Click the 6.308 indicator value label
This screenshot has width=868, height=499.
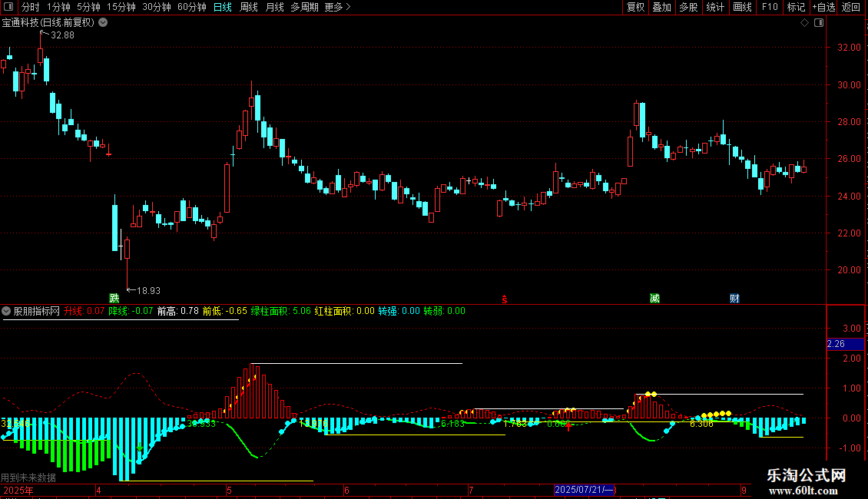click(x=701, y=424)
